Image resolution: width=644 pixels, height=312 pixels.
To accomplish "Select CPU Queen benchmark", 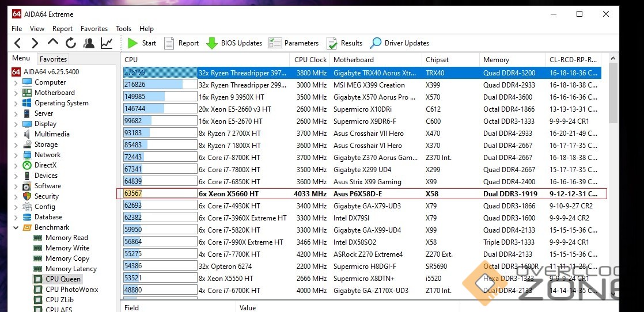I will [x=57, y=279].
